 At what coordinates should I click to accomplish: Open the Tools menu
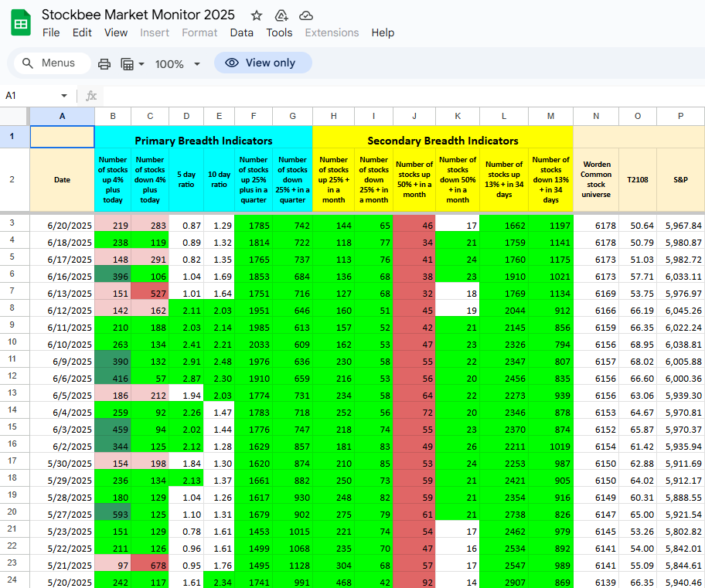tap(279, 32)
